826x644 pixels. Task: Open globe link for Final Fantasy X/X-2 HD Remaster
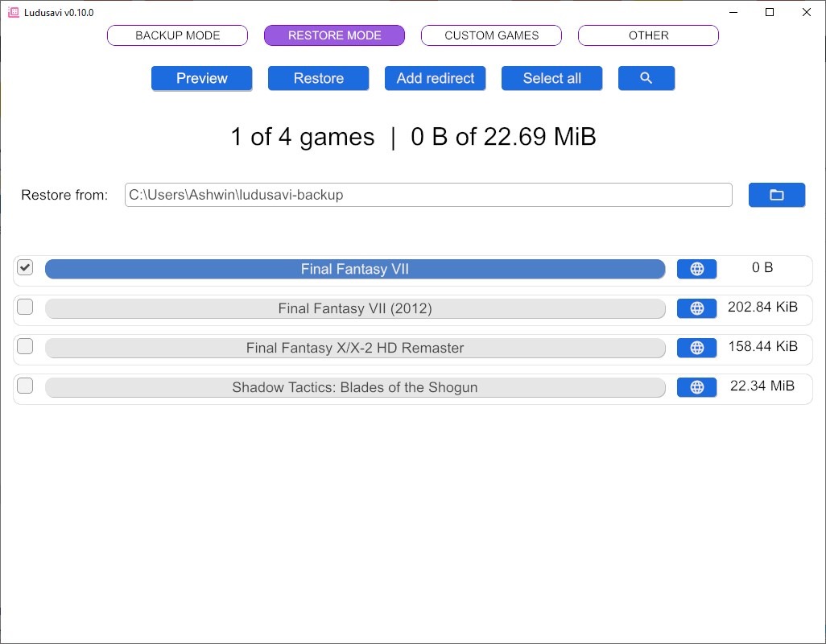click(x=696, y=348)
